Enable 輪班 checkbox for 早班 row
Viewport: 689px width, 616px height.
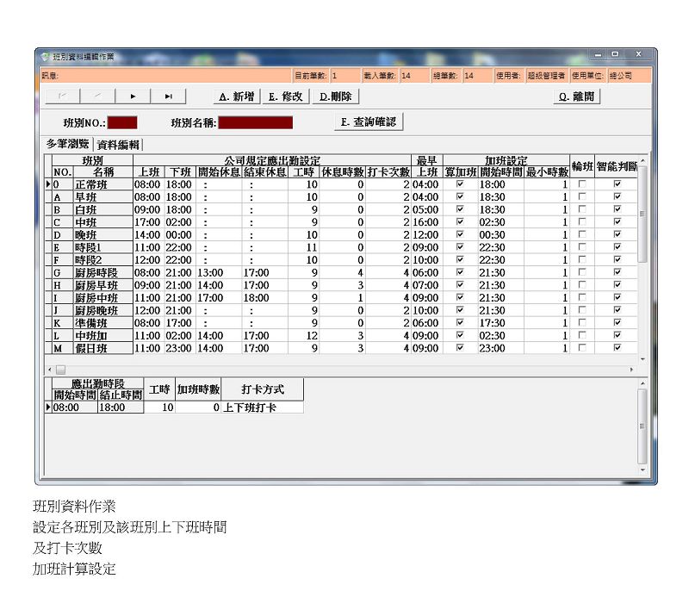coord(582,197)
